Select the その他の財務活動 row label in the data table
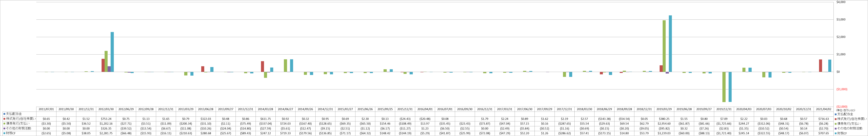The height and width of the screenshot is (136, 868). pos(19,128)
